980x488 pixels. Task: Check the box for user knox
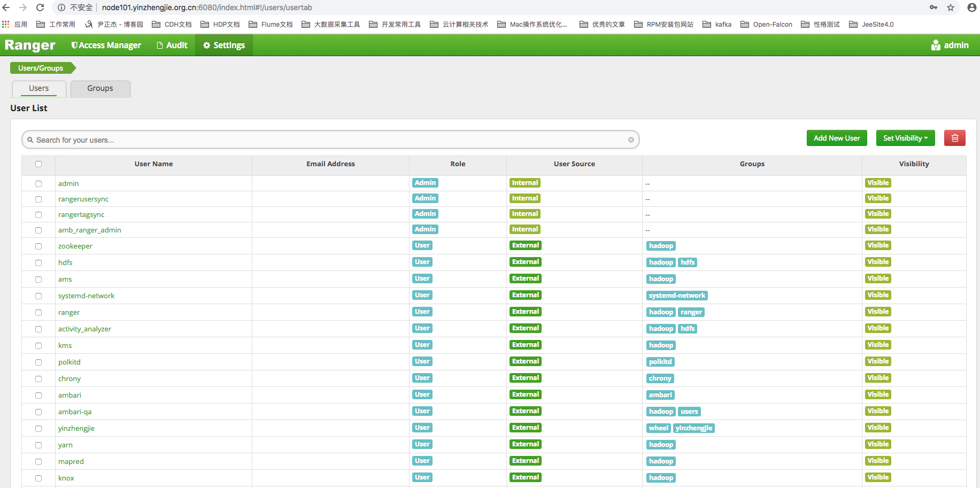click(x=38, y=478)
